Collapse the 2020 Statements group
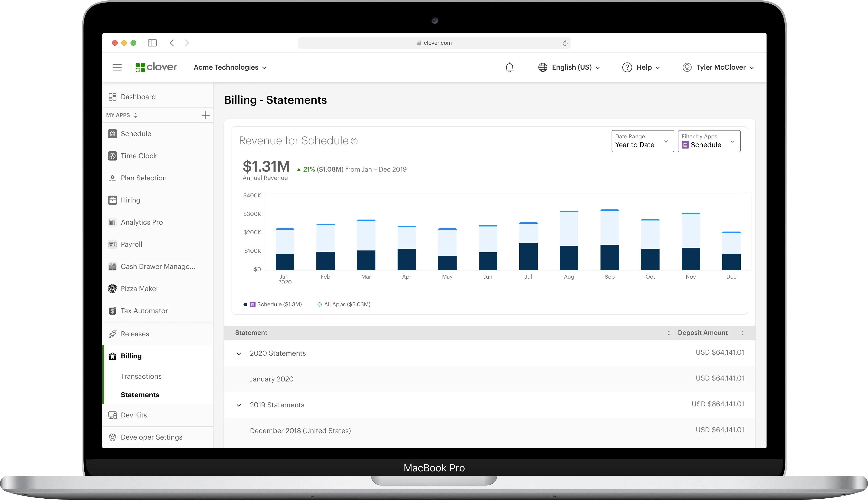 [239, 353]
